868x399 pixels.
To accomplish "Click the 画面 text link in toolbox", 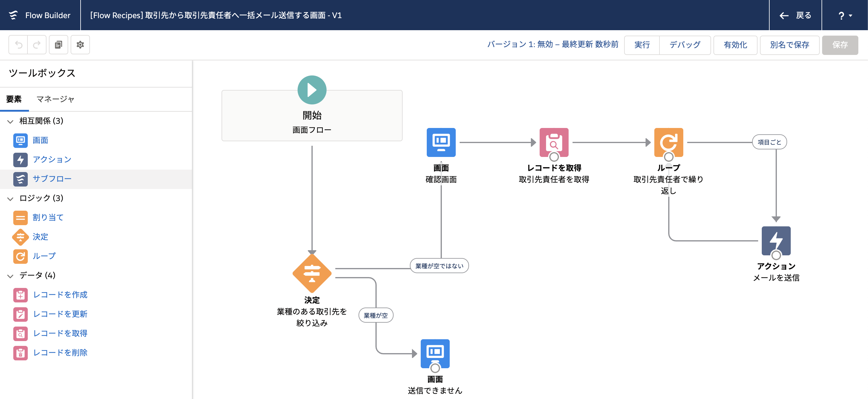I will pyautogui.click(x=40, y=140).
